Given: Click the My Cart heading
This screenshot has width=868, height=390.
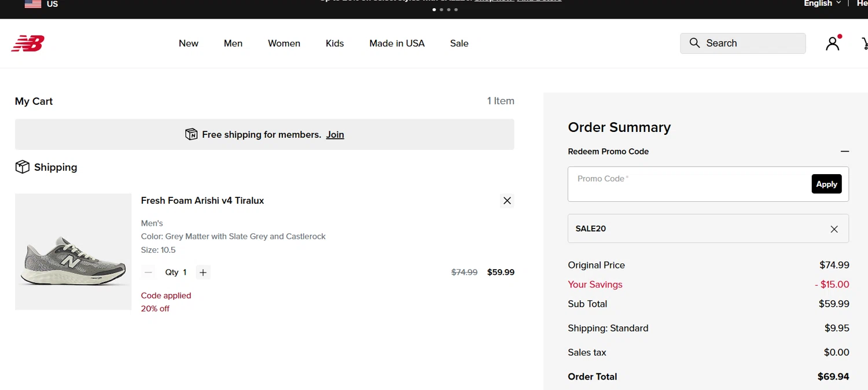Looking at the screenshot, I should 34,101.
